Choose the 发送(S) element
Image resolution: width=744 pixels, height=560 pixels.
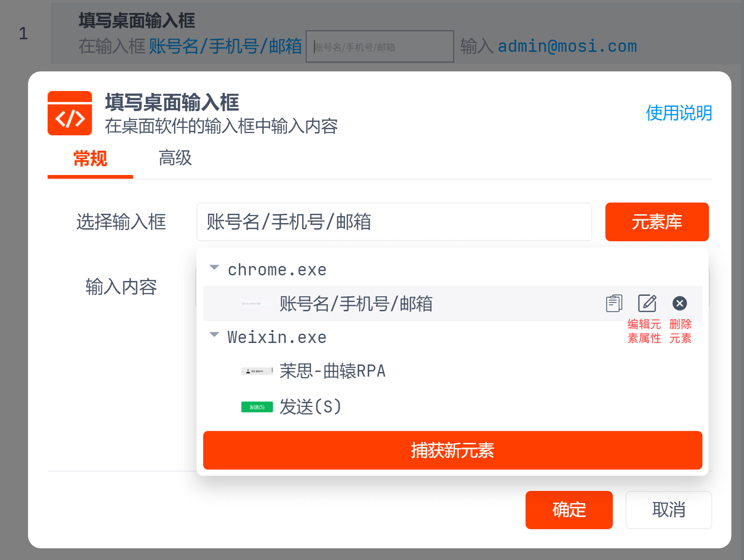point(310,407)
